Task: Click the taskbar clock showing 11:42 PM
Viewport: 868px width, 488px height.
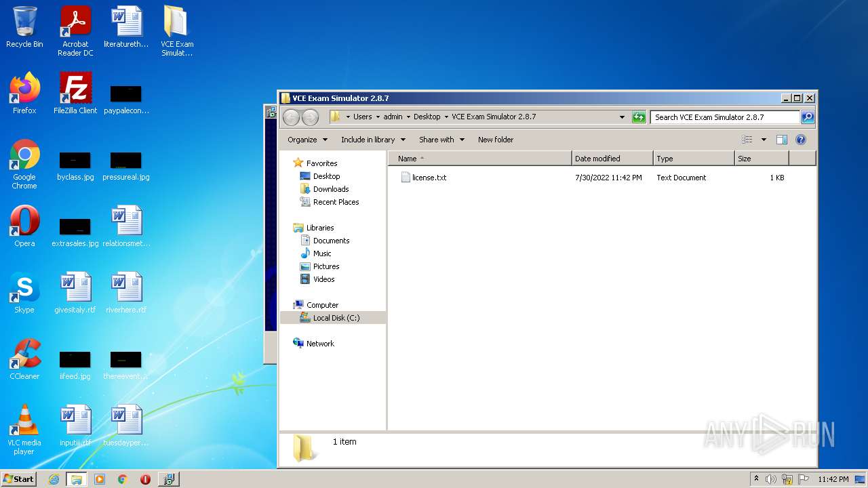Action: tap(833, 479)
